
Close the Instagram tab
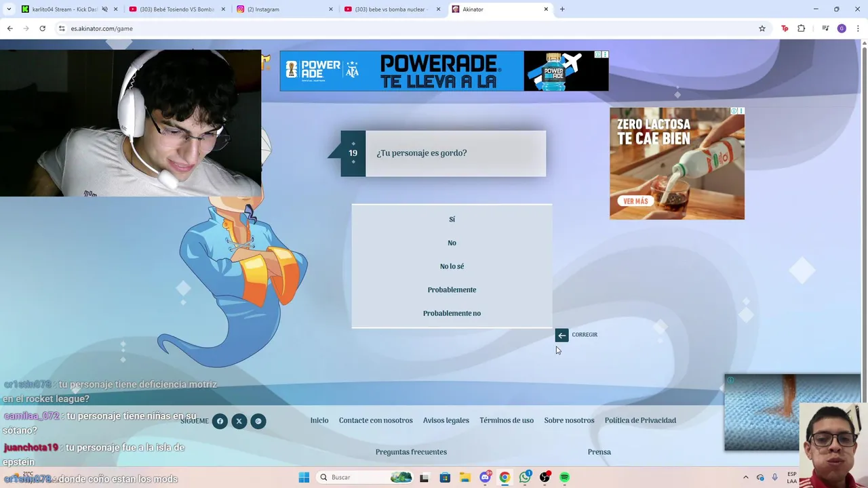(x=331, y=9)
